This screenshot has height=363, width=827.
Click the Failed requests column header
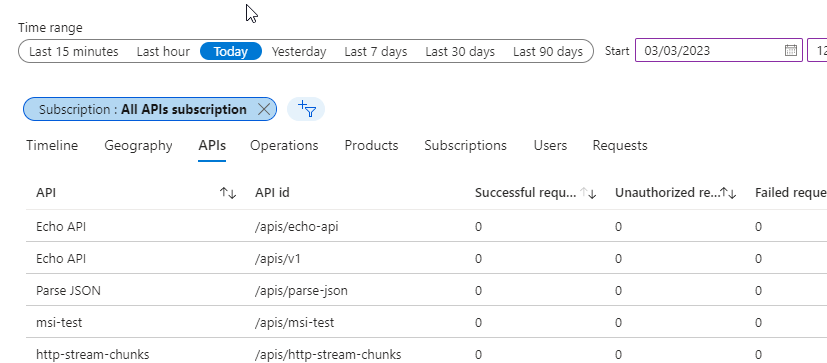(791, 193)
